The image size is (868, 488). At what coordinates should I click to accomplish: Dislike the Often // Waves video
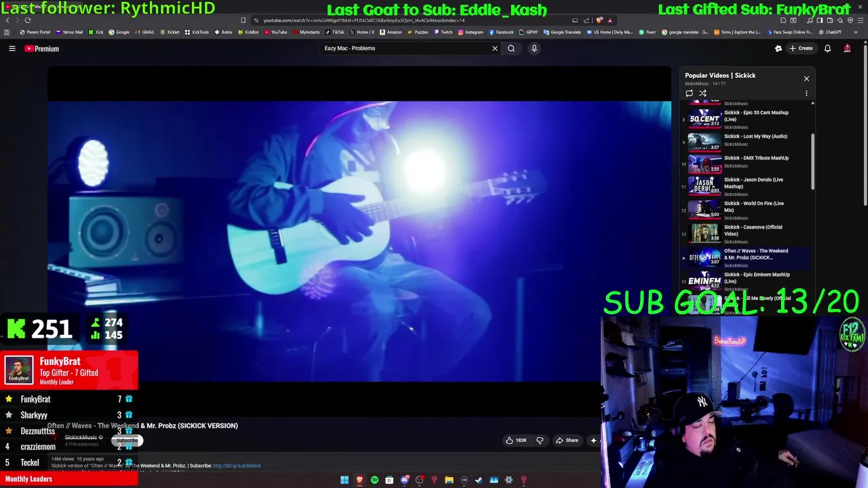pyautogui.click(x=540, y=441)
